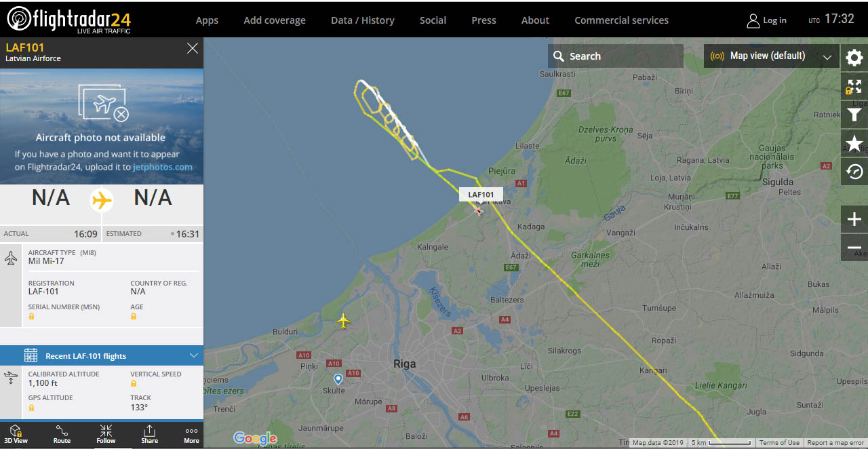Open Map view (default) dropdown
The height and width of the screenshot is (449, 868).
pos(772,56)
